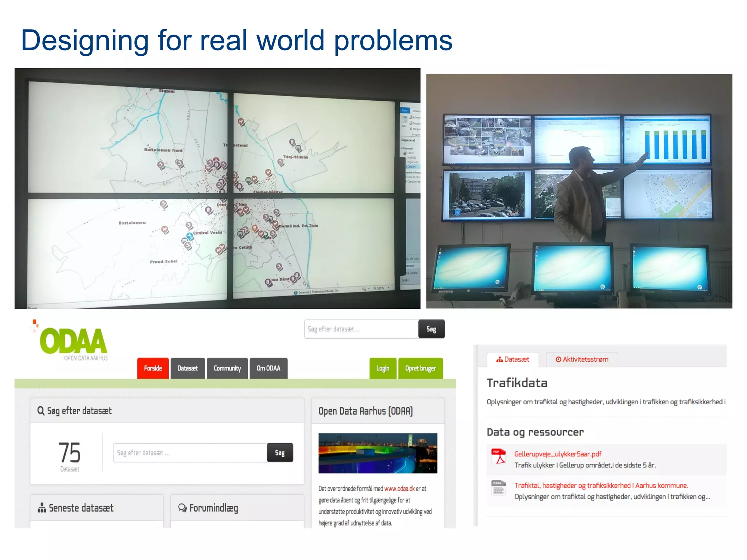Click the top black Søg button
The height and width of the screenshot is (560, 747).
coord(431,329)
